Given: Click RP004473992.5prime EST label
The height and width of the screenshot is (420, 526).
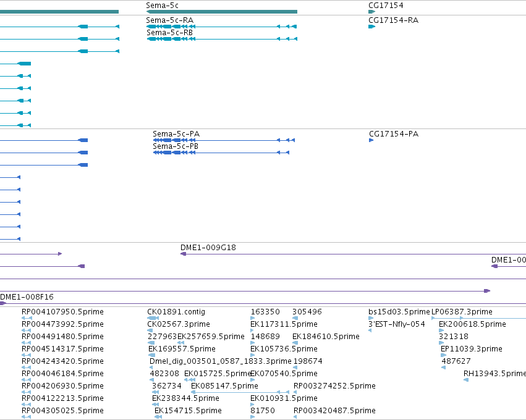Looking at the screenshot, I should click(62, 324).
